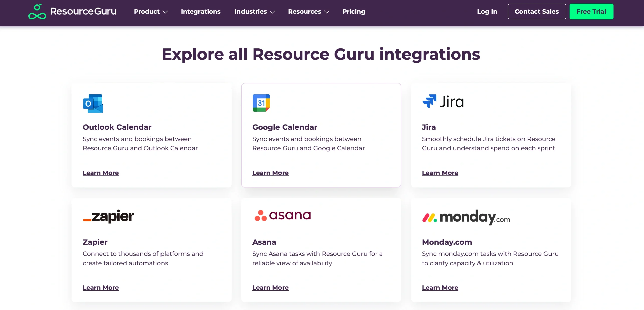This screenshot has height=310, width=644.
Task: Click the Google Calendar sync description text
Action: click(x=308, y=144)
